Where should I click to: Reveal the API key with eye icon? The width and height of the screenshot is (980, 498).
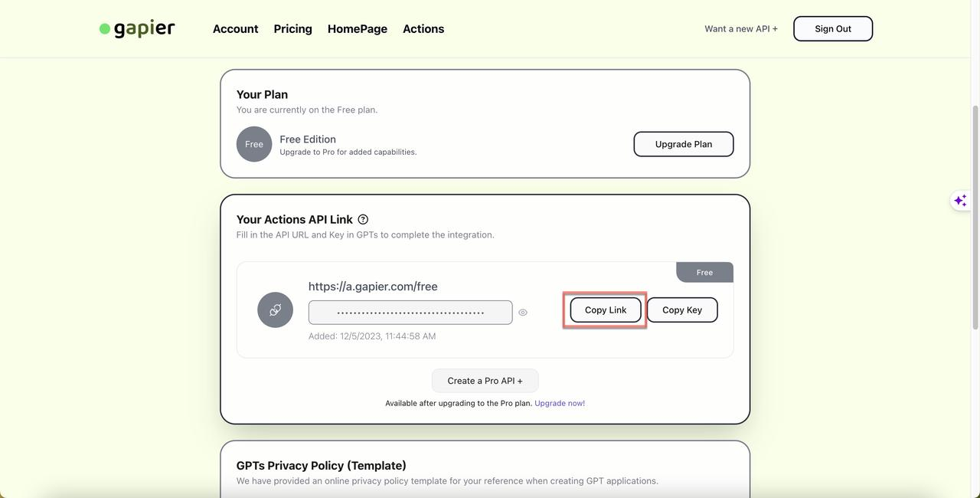click(523, 313)
